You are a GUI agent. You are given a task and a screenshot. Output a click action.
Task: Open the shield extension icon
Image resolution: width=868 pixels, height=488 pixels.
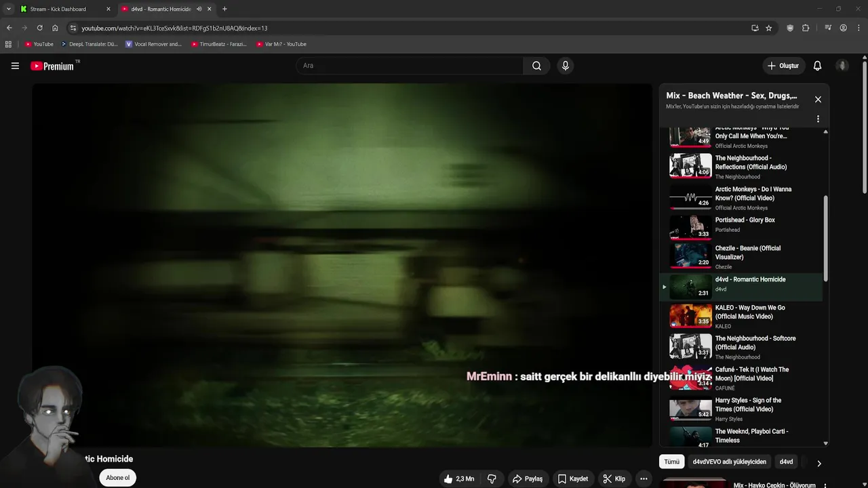click(790, 28)
